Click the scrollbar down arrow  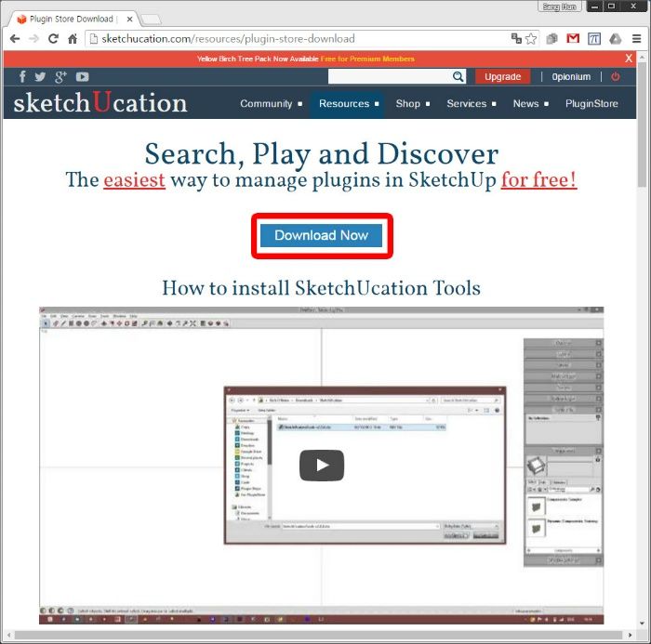(x=643, y=624)
